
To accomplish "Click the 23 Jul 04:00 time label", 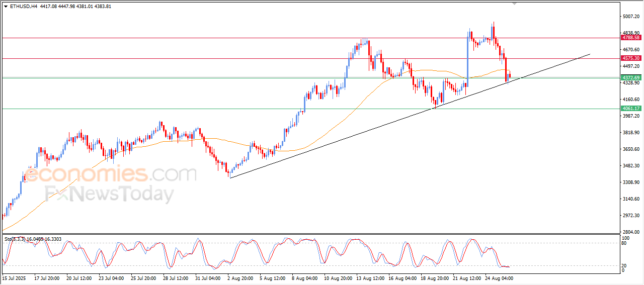I will click(x=111, y=277).
